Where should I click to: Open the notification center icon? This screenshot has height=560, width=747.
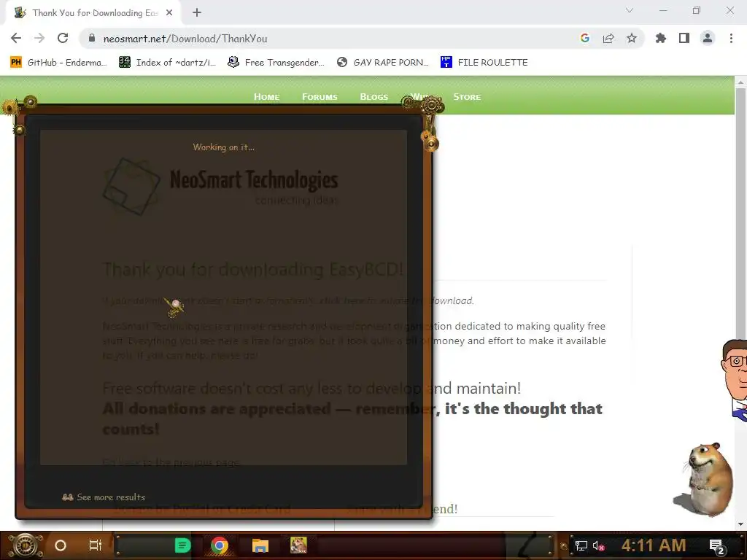pos(717,546)
